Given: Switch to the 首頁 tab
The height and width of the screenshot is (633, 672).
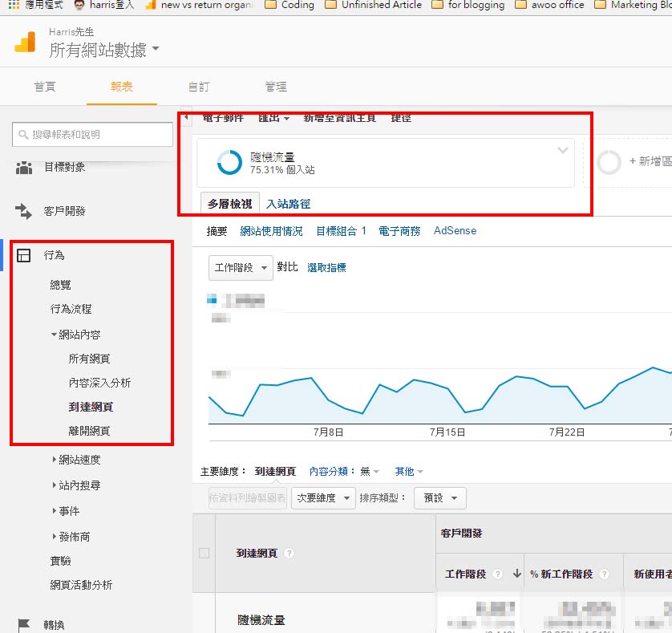Looking at the screenshot, I should pyautogui.click(x=45, y=87).
